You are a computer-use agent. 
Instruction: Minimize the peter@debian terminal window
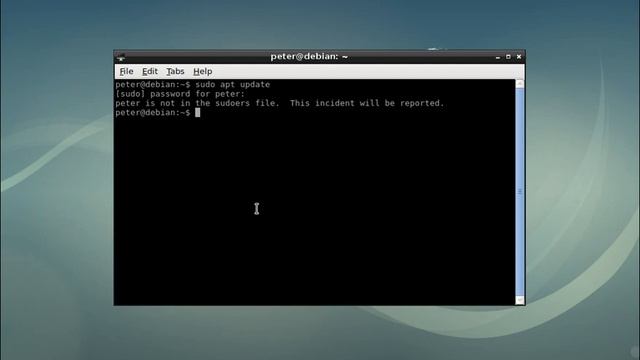pyautogui.click(x=498, y=57)
